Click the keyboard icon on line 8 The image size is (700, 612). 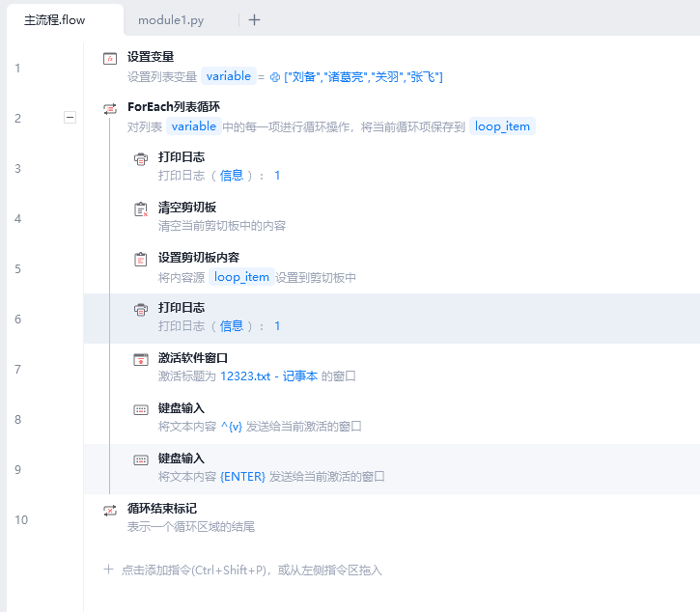point(141,410)
